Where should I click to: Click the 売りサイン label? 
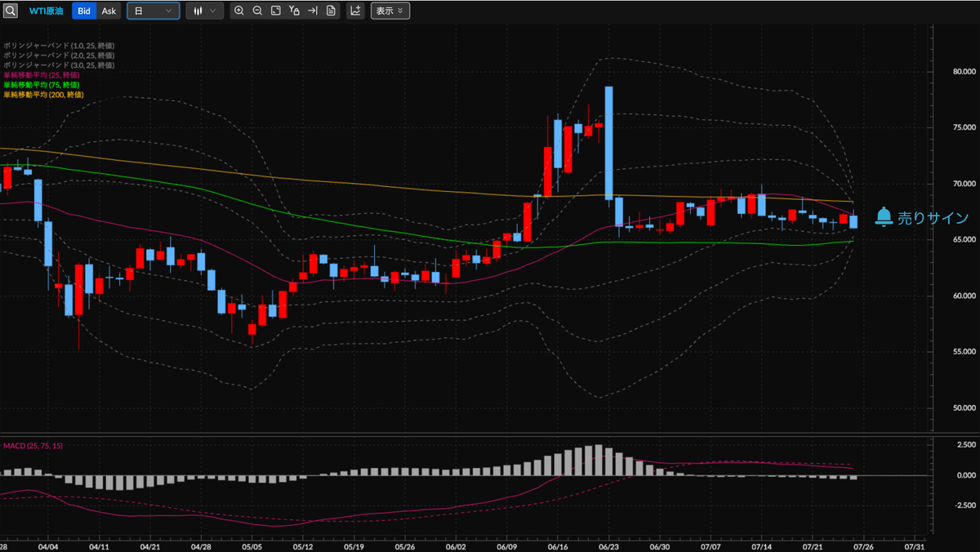(933, 218)
